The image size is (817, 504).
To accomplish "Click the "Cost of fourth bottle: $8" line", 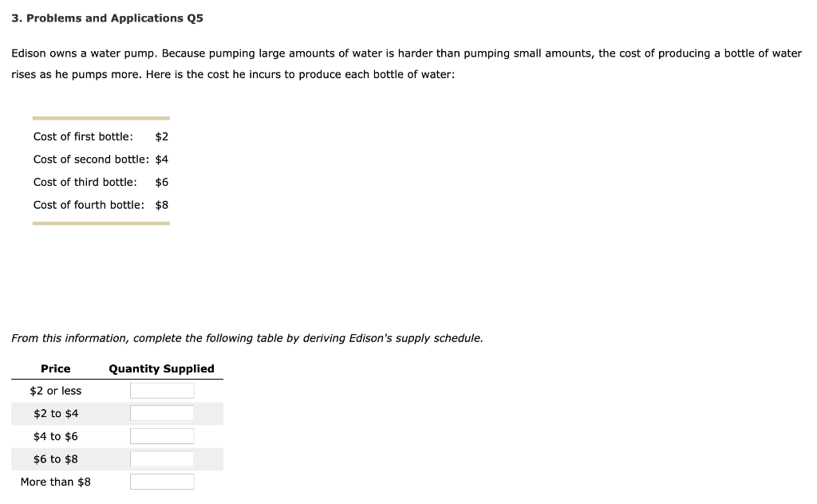I will click(101, 204).
